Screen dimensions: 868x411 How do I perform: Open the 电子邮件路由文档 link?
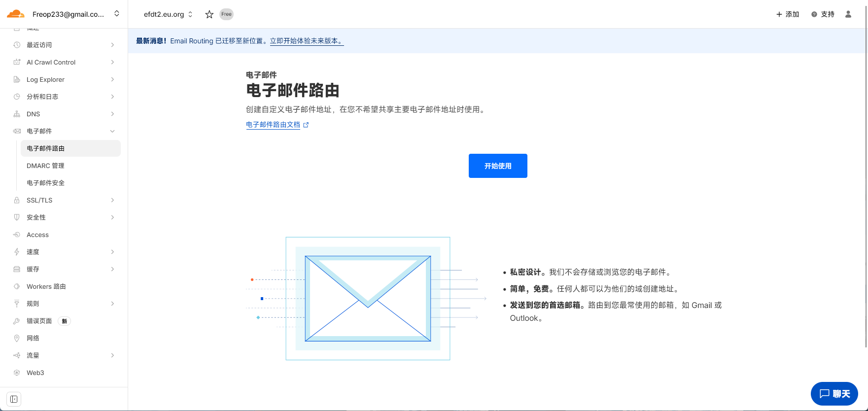coord(273,125)
